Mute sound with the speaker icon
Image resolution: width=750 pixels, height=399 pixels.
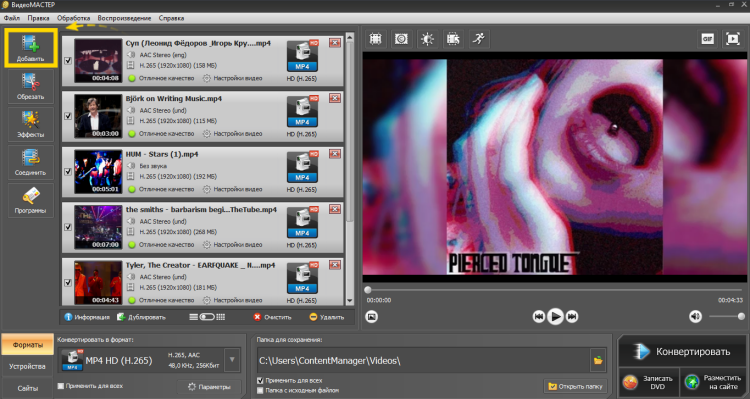click(x=695, y=316)
